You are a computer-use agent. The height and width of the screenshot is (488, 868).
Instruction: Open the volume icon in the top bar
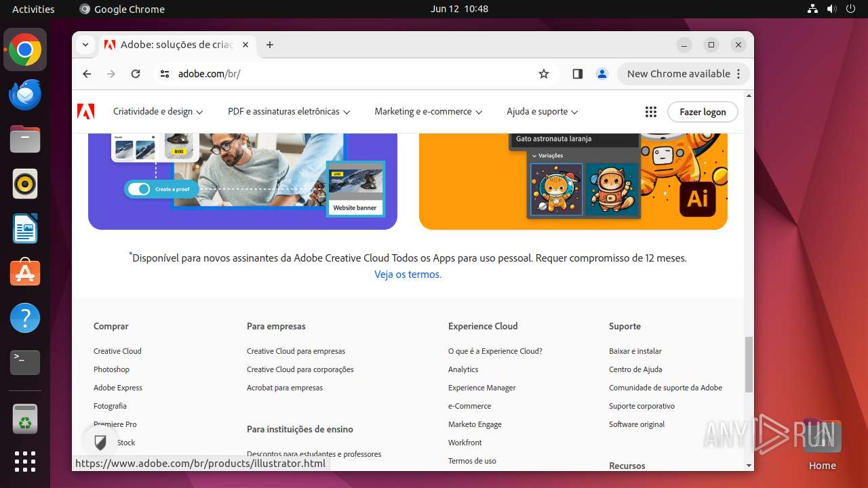pyautogui.click(x=832, y=9)
